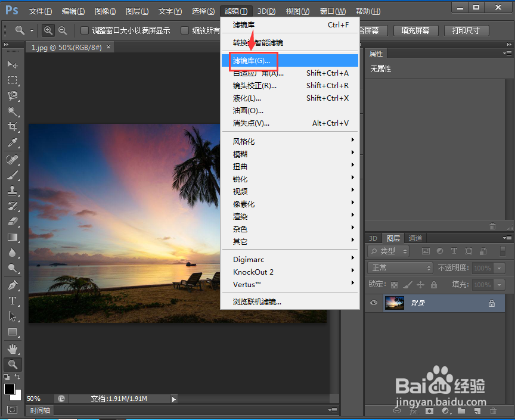
Task: Select the History Brush tool
Action: 13,206
